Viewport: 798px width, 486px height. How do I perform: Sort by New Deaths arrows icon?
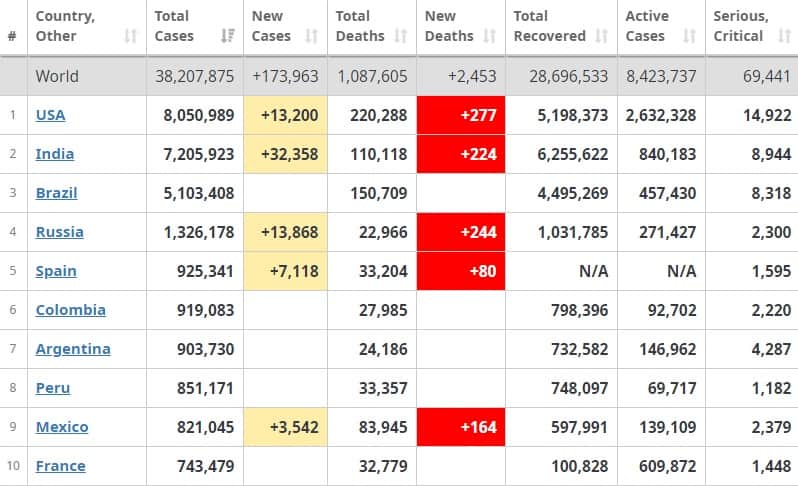click(490, 36)
